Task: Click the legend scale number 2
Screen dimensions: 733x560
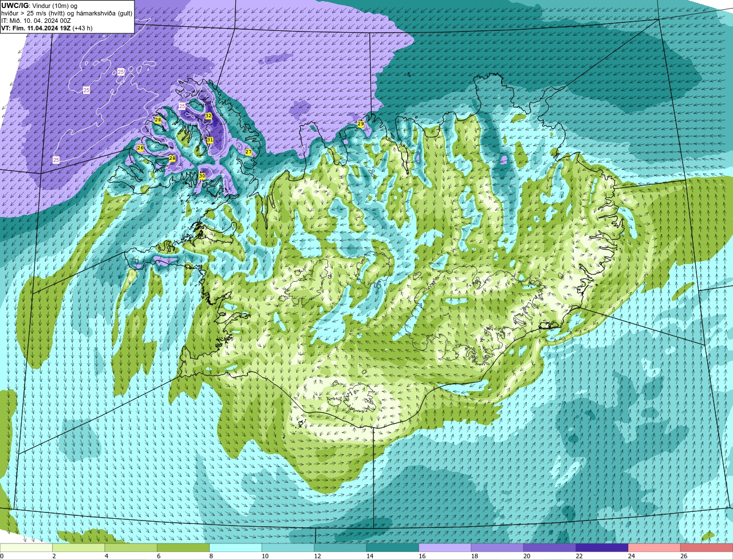Action: [54, 556]
